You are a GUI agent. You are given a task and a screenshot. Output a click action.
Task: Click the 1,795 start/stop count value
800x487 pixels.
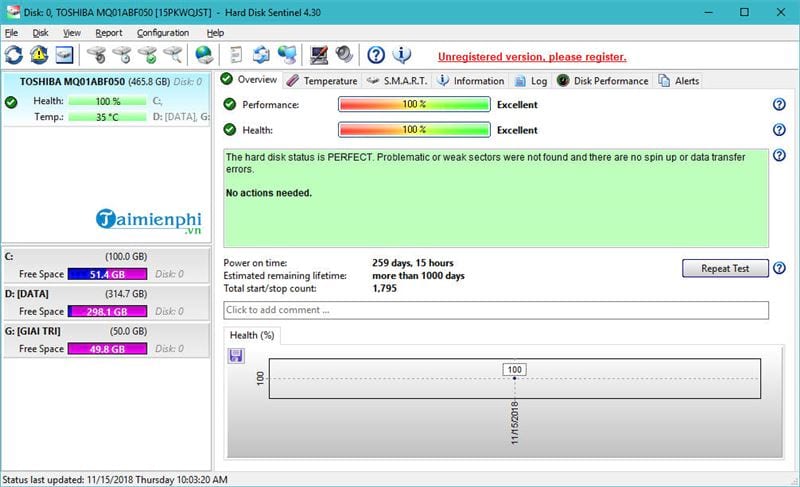pos(384,288)
